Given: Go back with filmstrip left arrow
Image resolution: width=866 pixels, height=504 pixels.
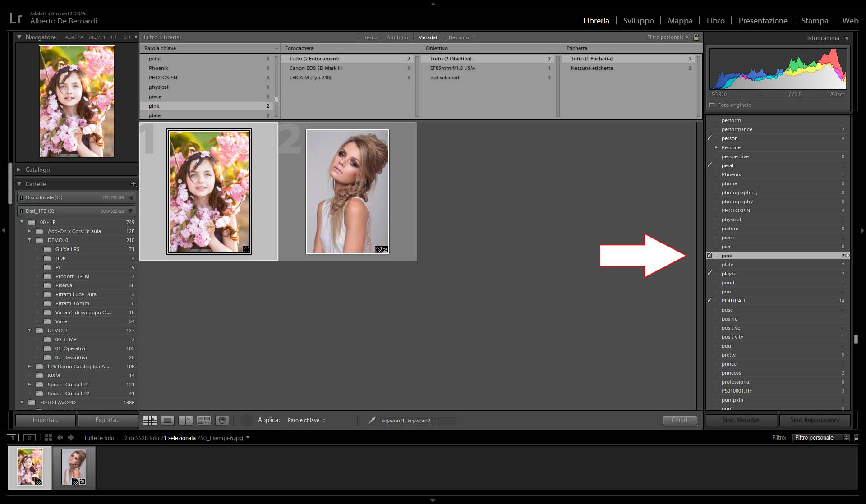Looking at the screenshot, I should [x=60, y=438].
